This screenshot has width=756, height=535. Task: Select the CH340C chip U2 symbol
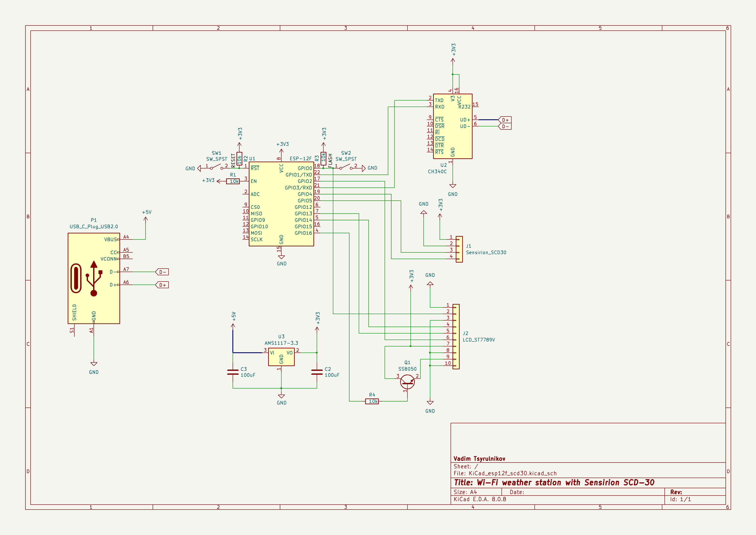click(x=452, y=126)
